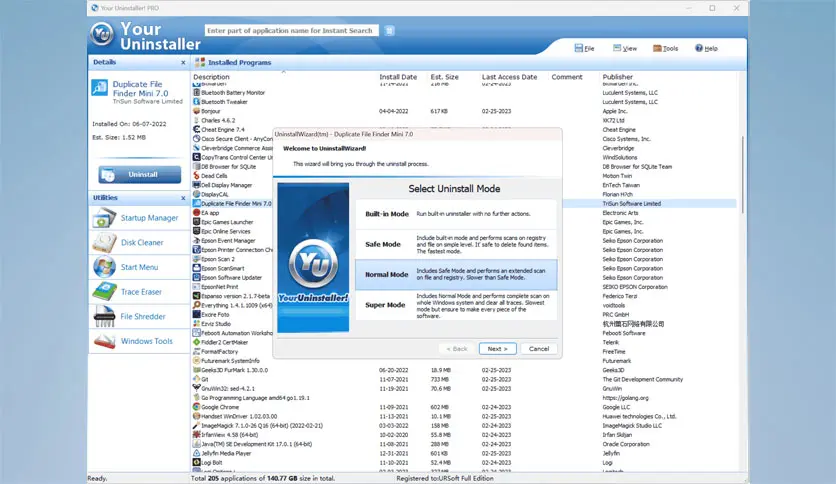Click the Cheat Engine 7.4 icon

coord(196,130)
